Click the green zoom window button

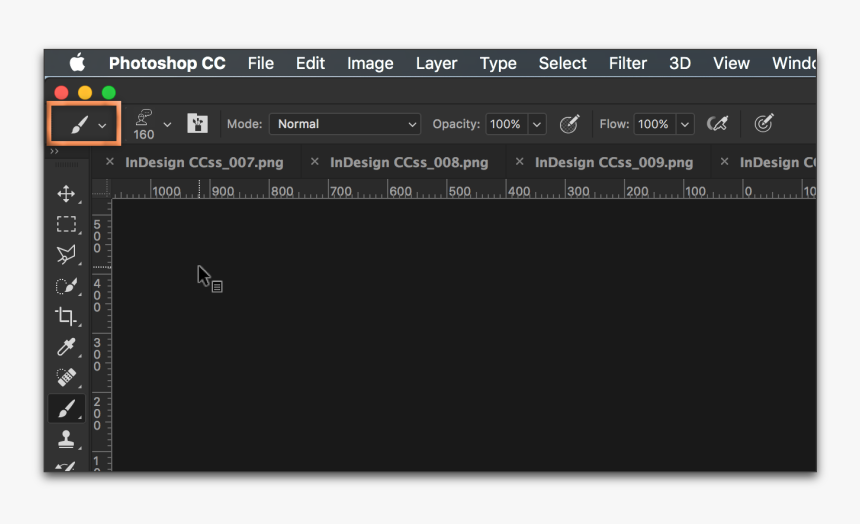[109, 92]
